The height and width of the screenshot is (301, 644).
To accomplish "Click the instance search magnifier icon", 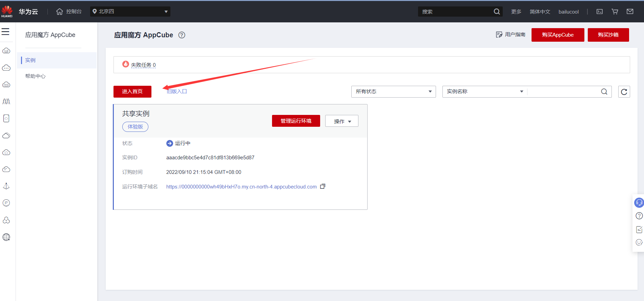I will pos(604,92).
